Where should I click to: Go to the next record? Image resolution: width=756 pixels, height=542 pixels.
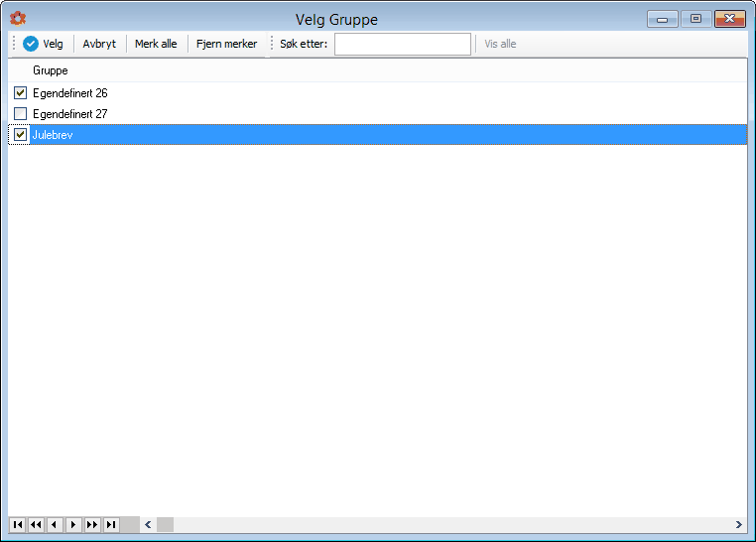[x=73, y=525]
